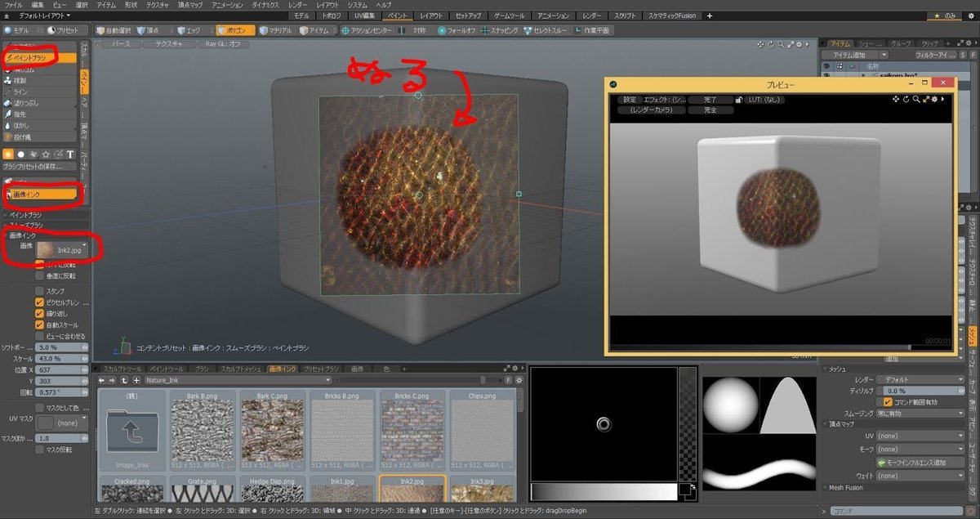Click the 自動選択 auto select button

(114, 30)
